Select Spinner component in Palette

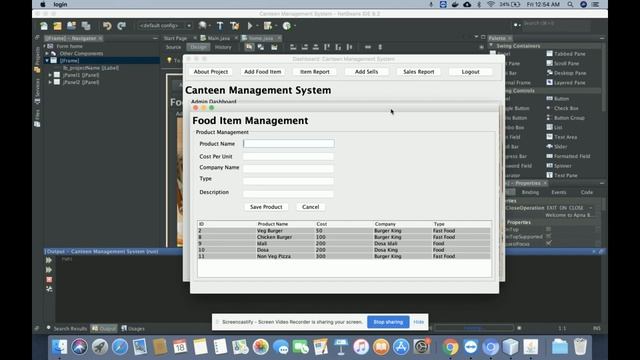[x=558, y=166]
